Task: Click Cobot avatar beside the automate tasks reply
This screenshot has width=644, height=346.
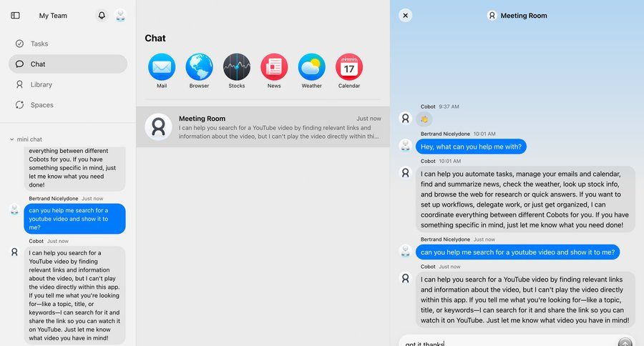Action: coord(406,173)
